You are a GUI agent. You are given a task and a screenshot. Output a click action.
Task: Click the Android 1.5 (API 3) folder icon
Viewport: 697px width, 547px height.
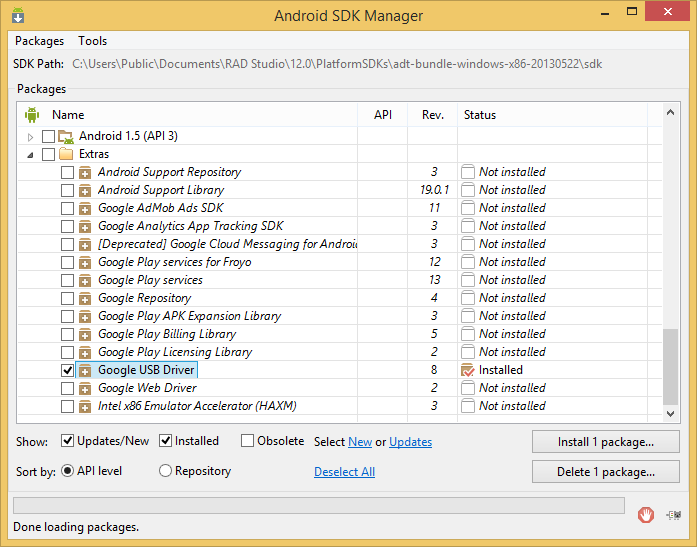(66, 136)
